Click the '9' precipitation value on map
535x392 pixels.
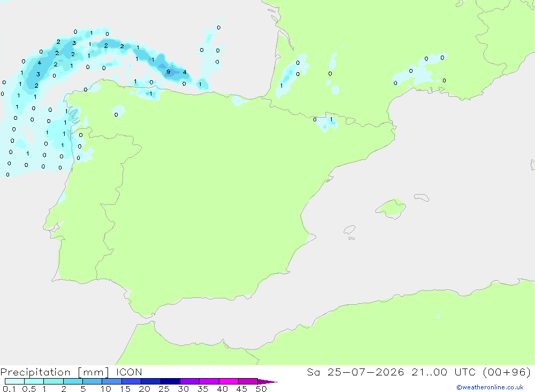[x=168, y=72]
